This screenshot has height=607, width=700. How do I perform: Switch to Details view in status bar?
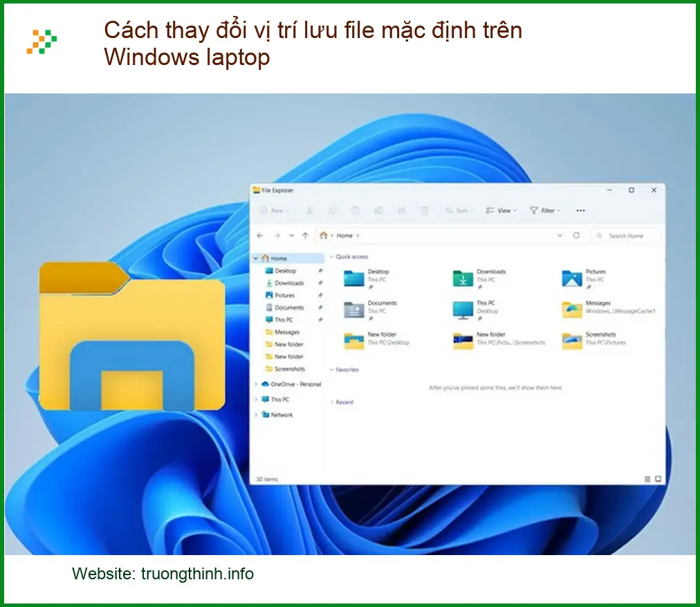[x=647, y=479]
